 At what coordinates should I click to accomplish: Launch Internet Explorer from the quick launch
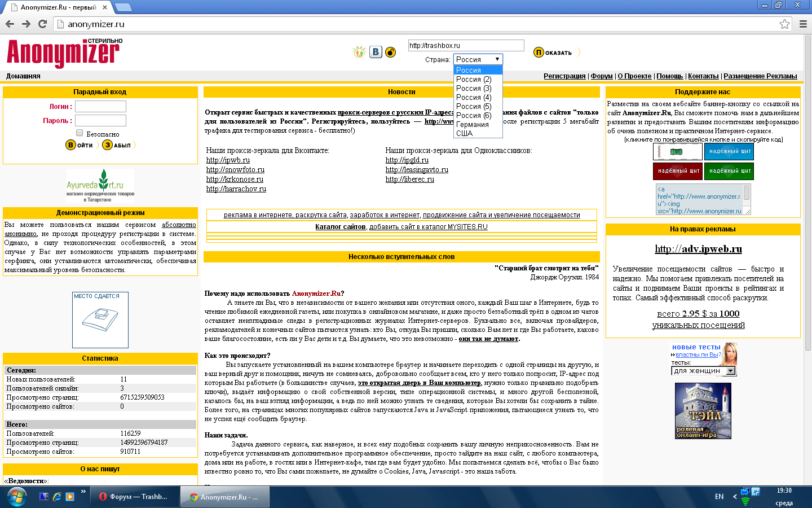pyautogui.click(x=57, y=497)
